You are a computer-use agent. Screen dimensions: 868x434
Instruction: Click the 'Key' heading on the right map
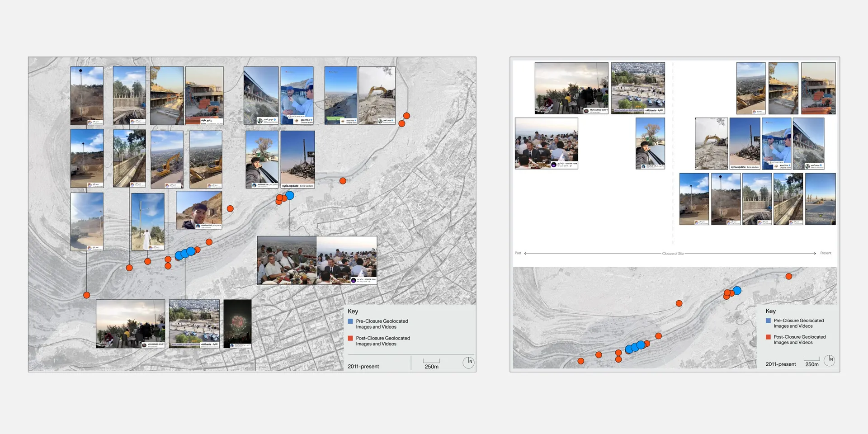point(771,311)
